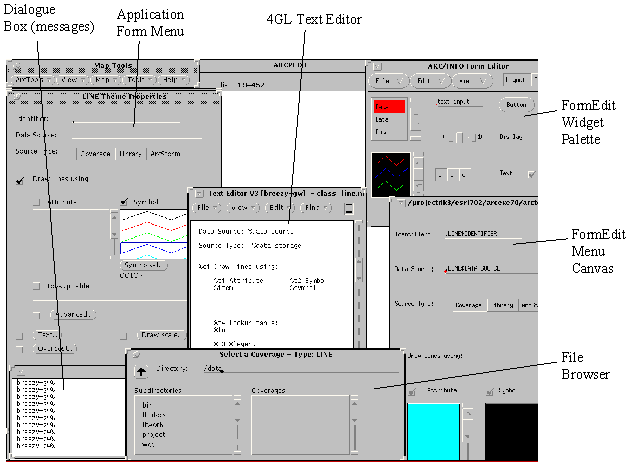
Task: Click the Identifier input field in Theme Properties
Action: [x=126, y=118]
